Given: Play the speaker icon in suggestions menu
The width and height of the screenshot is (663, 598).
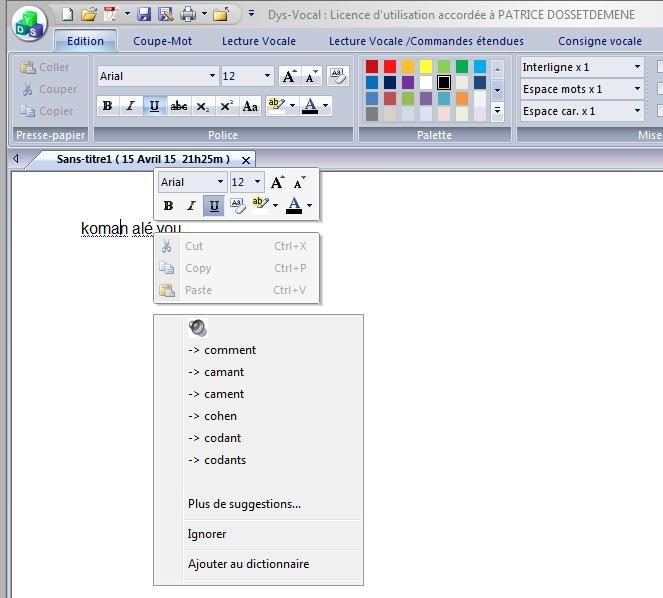Looking at the screenshot, I should (197, 328).
